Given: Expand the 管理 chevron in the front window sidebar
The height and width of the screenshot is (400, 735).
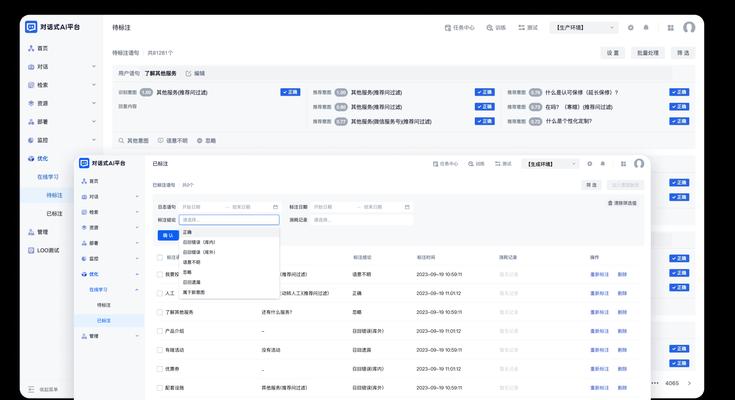Looking at the screenshot, I should point(137,336).
